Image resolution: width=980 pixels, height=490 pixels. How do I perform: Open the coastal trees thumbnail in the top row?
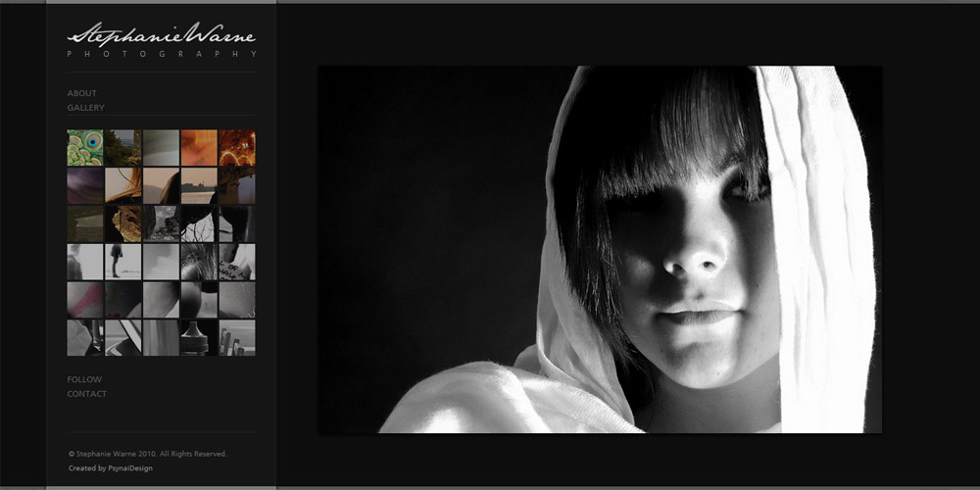(122, 148)
